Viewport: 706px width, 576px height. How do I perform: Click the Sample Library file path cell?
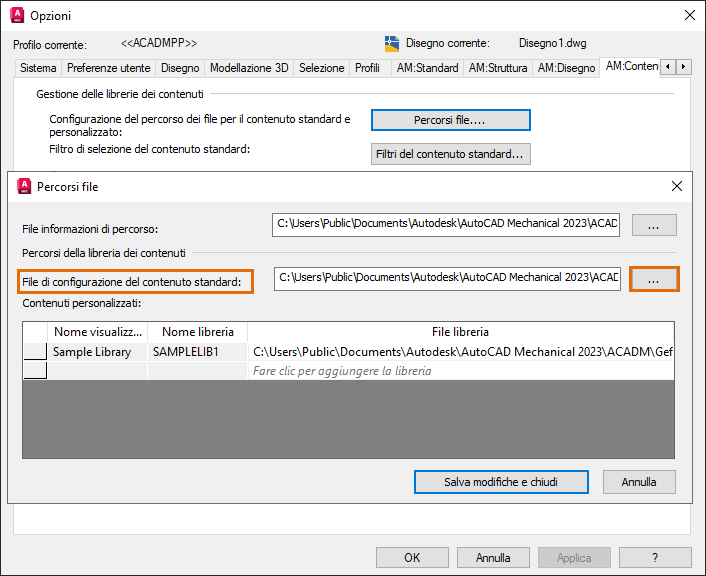tap(461, 352)
